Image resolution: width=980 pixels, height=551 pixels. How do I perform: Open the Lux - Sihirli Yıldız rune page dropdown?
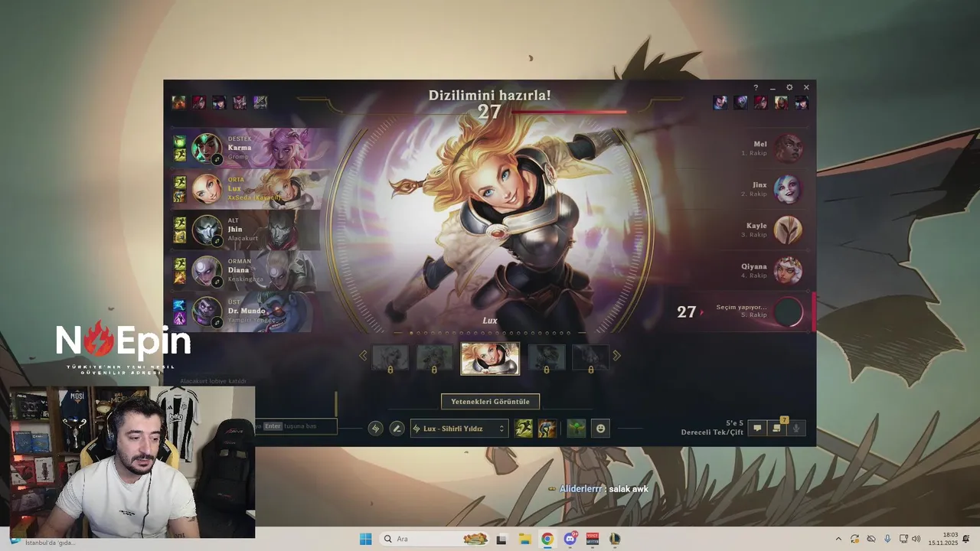pos(459,429)
